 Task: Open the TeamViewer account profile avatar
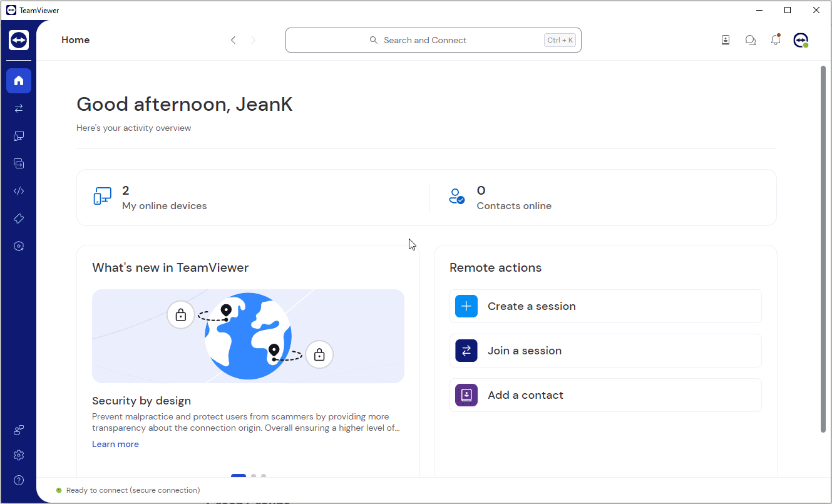click(801, 39)
